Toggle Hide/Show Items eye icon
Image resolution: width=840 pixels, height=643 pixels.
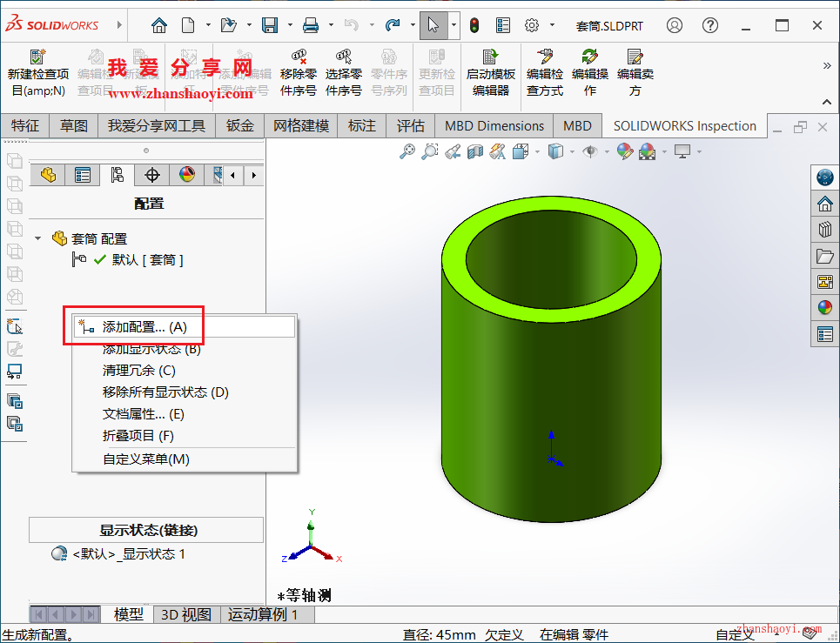[x=590, y=152]
